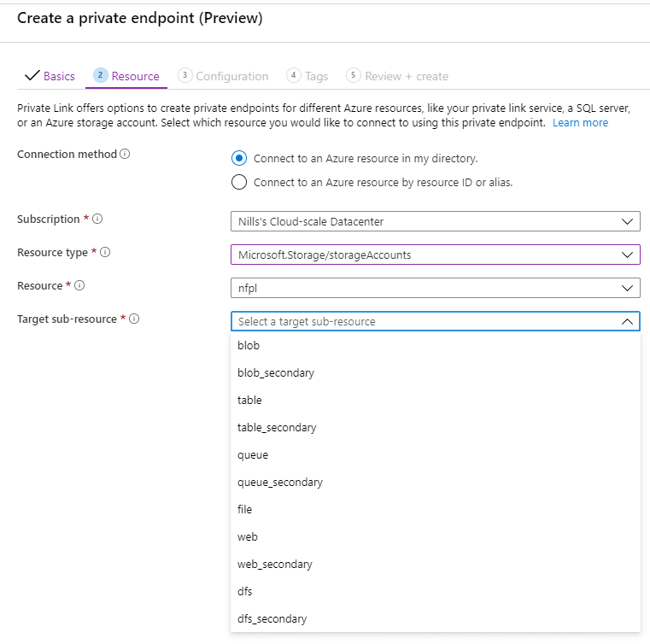Click the step 3 circle for Configuration
Screen dimensions: 650x644
pyautogui.click(x=184, y=75)
